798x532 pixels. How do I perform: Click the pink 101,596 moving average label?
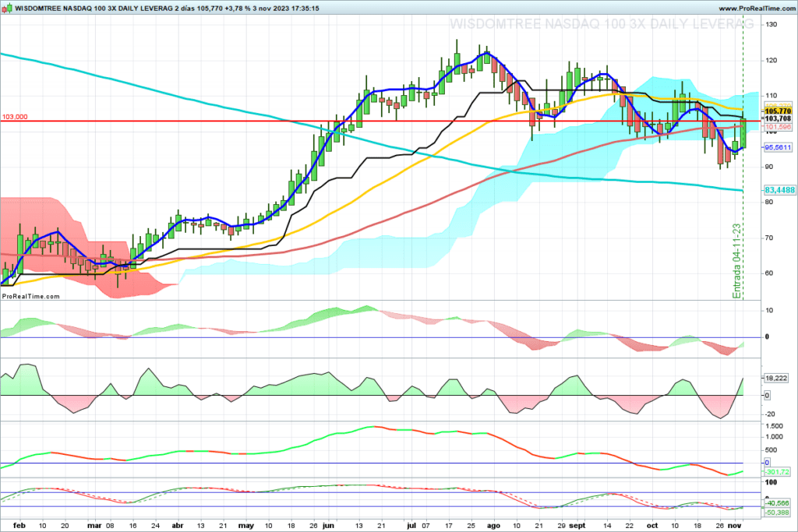[779, 127]
